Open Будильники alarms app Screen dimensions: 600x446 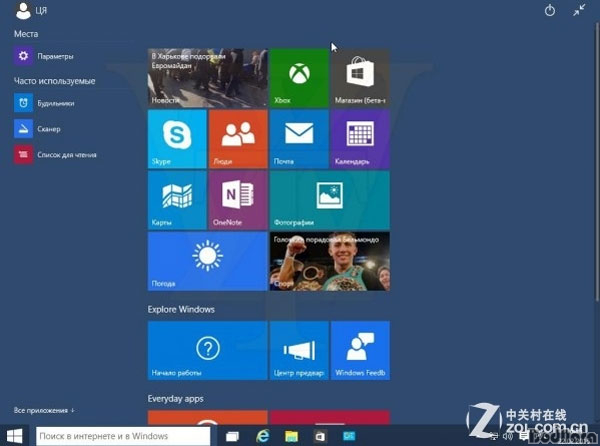(x=44, y=103)
